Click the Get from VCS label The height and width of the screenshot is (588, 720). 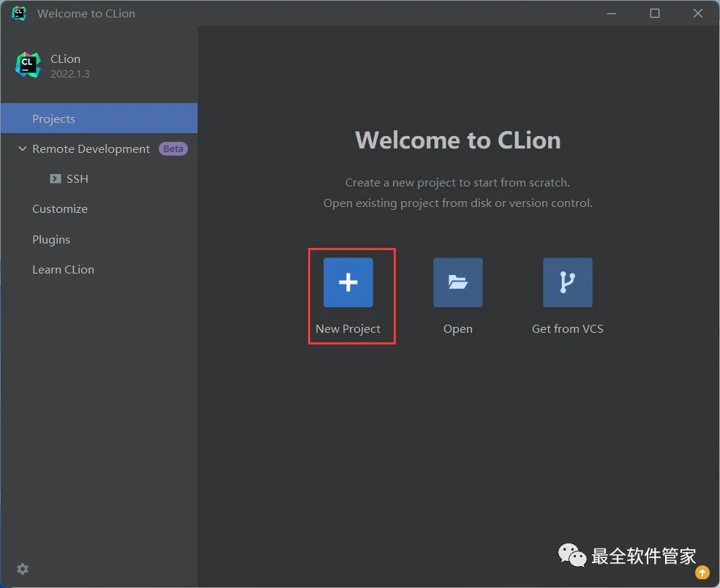click(568, 328)
